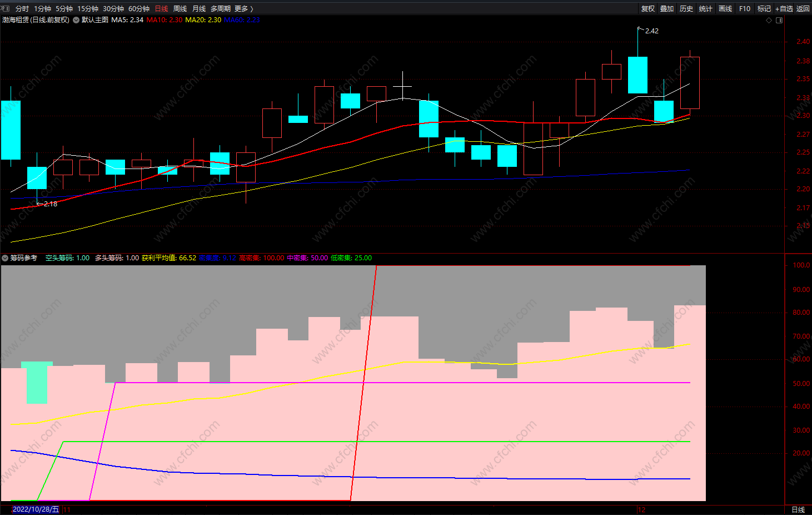Click the 2022/10/28/五 date label
Viewport: 812px width, 515px height.
pyautogui.click(x=36, y=509)
